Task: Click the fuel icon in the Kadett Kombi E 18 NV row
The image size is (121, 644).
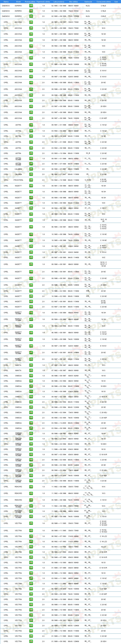Action: point(31,346)
